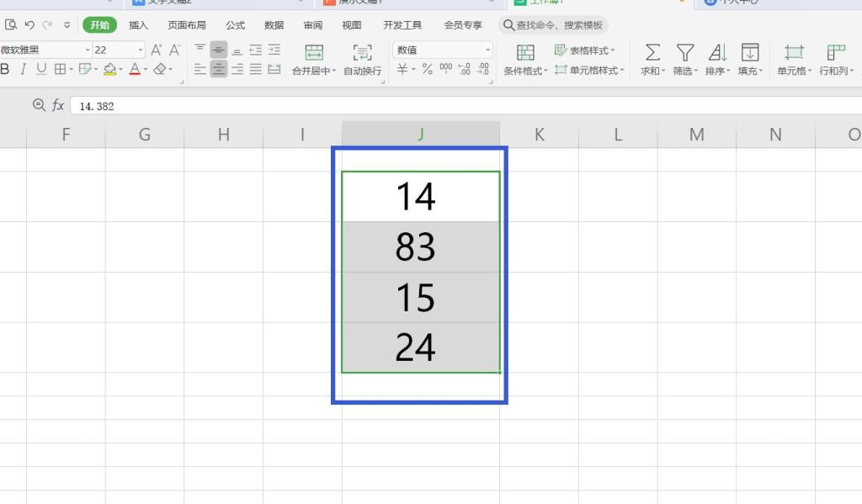The height and width of the screenshot is (504, 862).
Task: Redo the last undone action
Action: [48, 24]
